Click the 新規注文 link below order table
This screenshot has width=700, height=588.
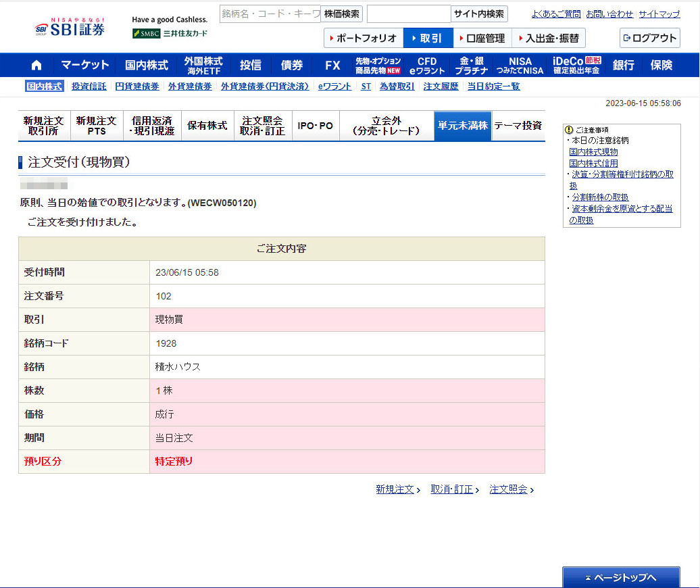click(x=395, y=489)
